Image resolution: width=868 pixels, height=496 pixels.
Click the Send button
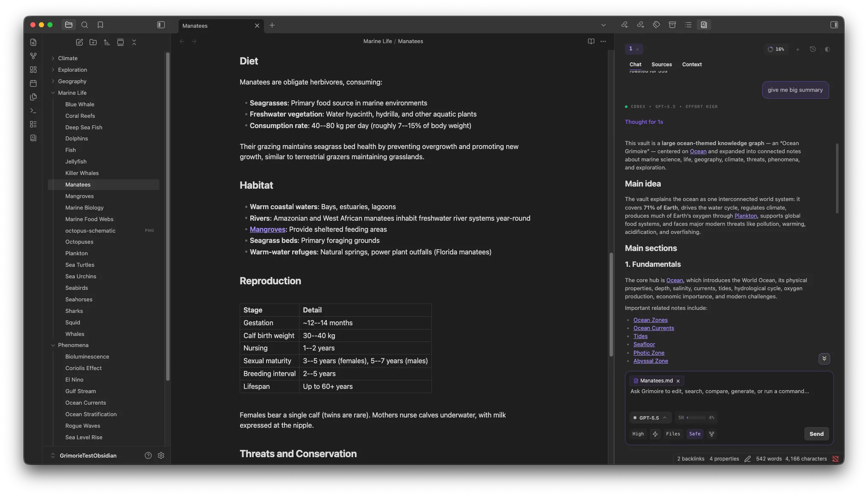(816, 434)
